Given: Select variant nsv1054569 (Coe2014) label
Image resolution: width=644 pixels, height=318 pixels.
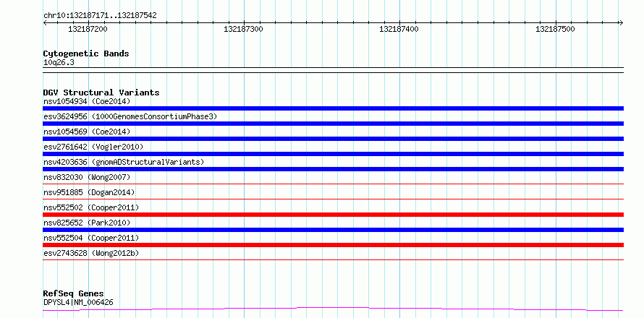Looking at the screenshot, I should pyautogui.click(x=87, y=132).
